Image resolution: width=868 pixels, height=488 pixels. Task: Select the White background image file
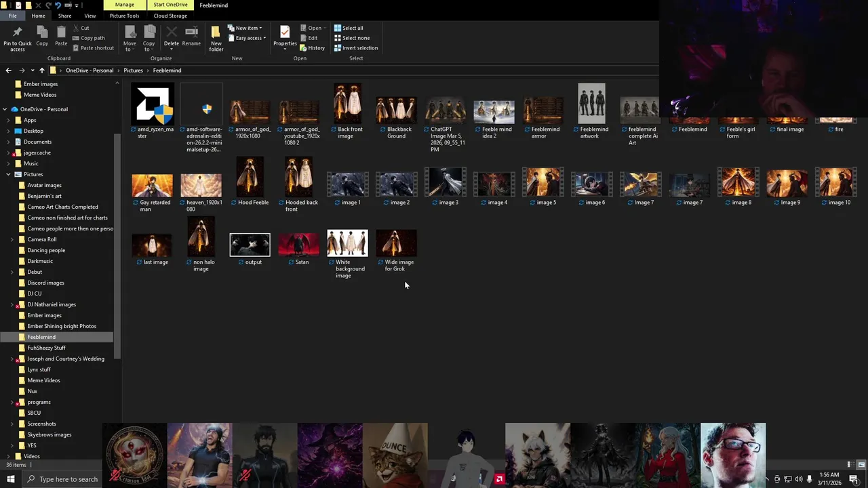click(x=347, y=254)
